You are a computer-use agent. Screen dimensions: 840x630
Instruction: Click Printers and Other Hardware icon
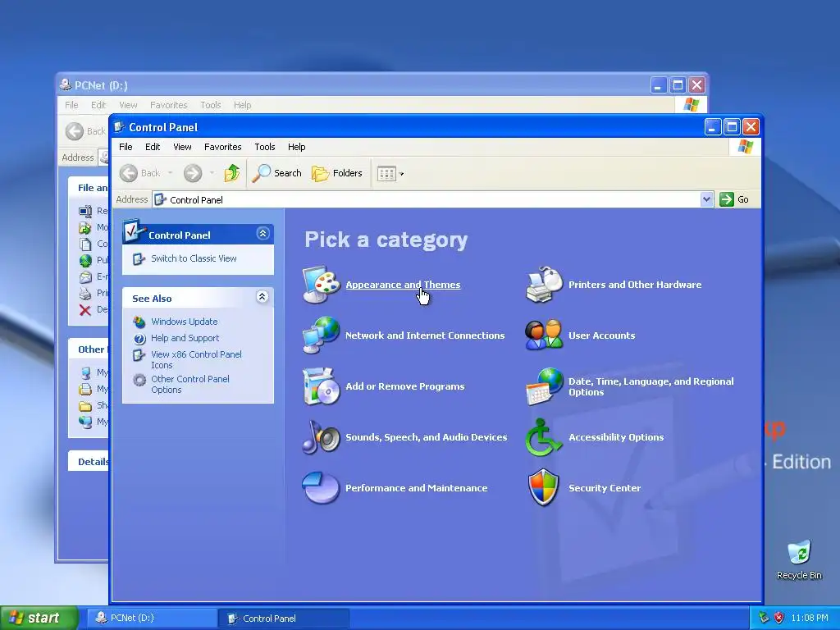click(x=545, y=285)
